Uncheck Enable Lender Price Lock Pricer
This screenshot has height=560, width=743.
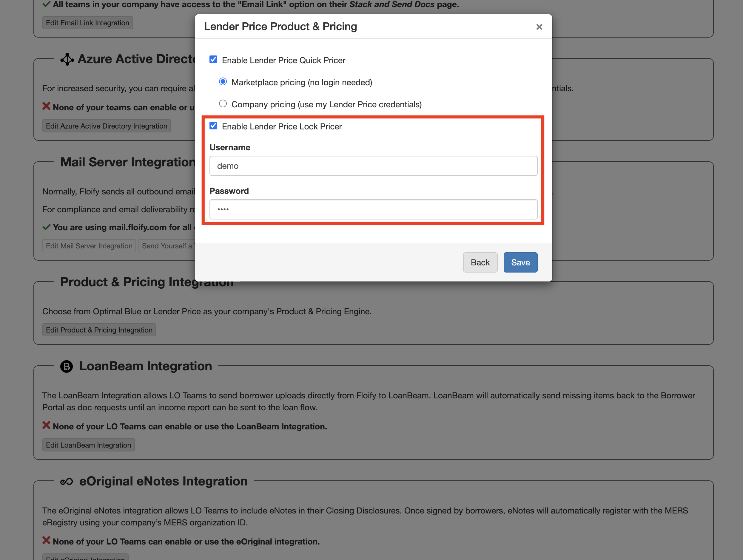214,126
